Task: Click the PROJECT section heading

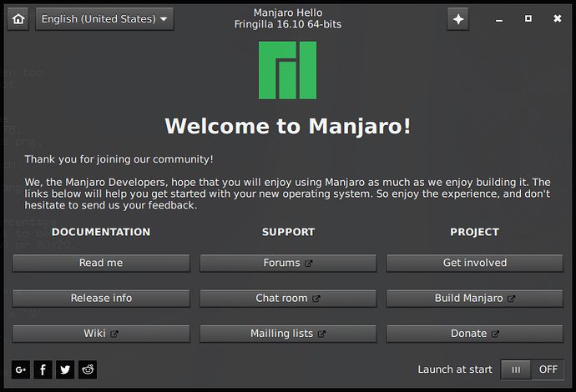Action: pyautogui.click(x=475, y=232)
